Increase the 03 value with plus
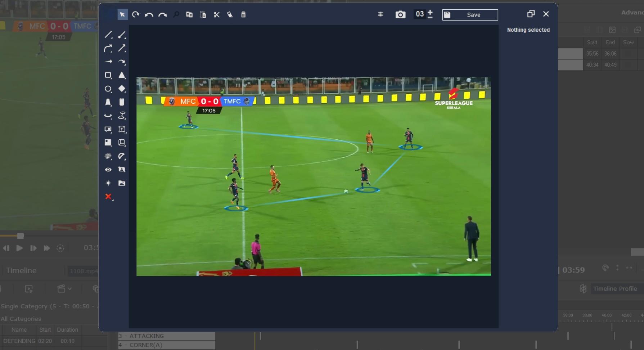 click(x=430, y=12)
